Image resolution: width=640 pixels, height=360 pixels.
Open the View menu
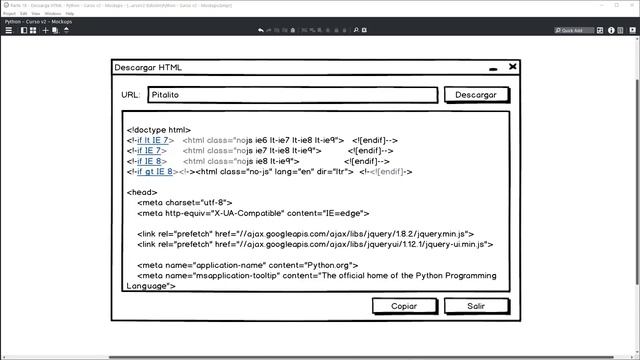pyautogui.click(x=36, y=13)
